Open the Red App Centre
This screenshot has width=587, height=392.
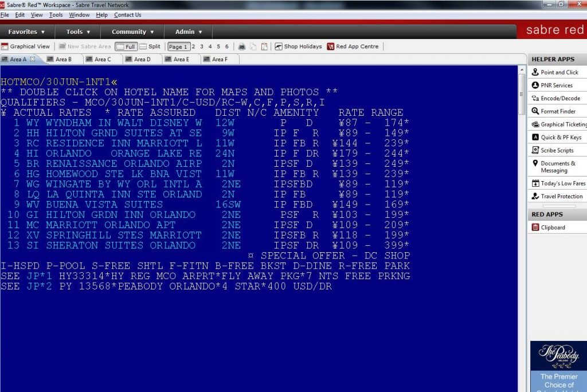tap(353, 46)
